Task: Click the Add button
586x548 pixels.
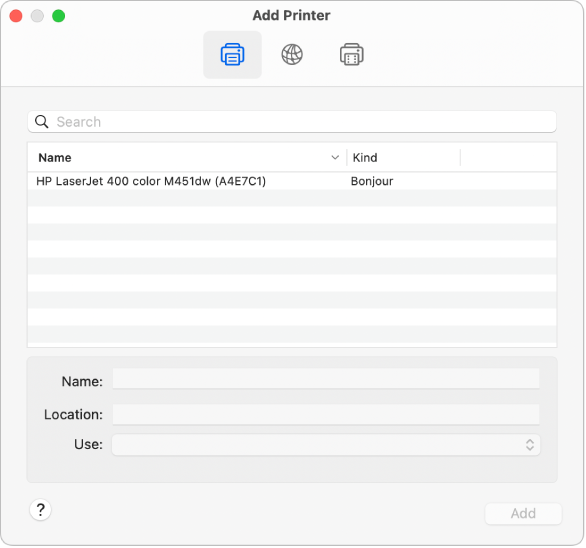Action: tap(523, 513)
